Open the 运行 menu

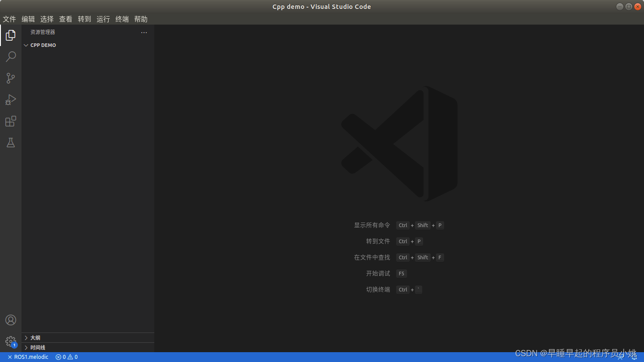[x=103, y=19]
